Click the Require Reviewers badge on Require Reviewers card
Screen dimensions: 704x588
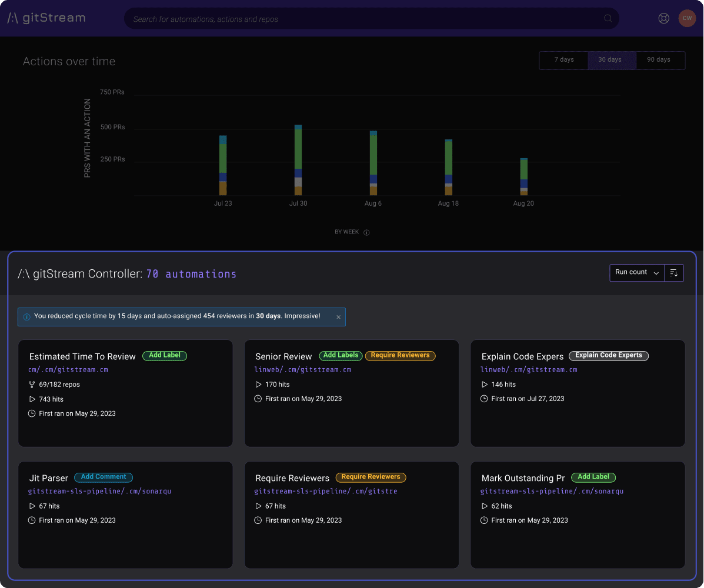pyautogui.click(x=371, y=477)
